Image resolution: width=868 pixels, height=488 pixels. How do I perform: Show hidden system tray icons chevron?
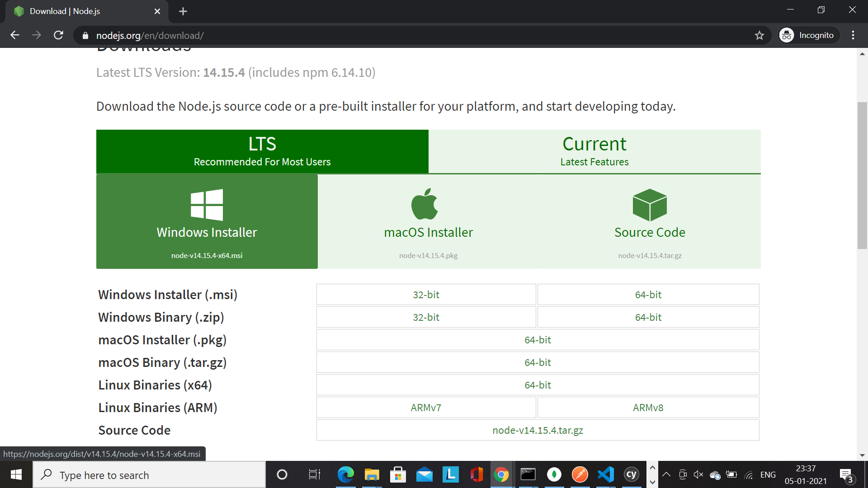click(x=666, y=474)
